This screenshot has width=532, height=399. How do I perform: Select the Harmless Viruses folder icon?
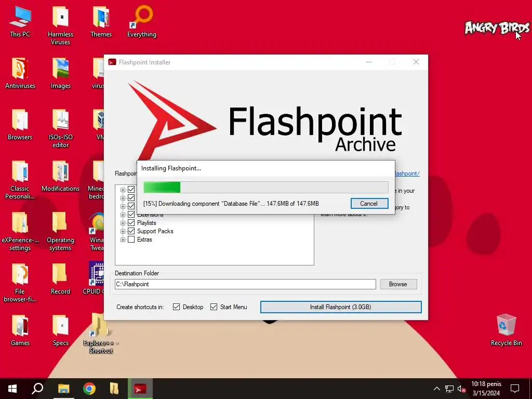(x=60, y=25)
